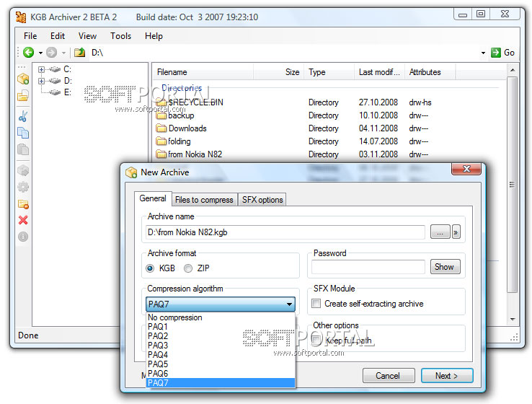Select the KGB archive format radio

(150, 268)
